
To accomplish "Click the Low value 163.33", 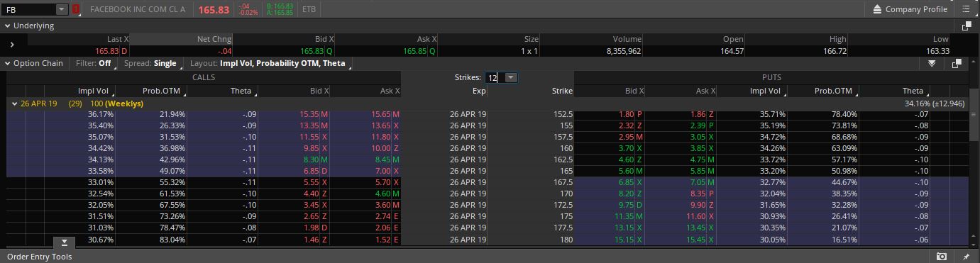I will pyautogui.click(x=937, y=51).
